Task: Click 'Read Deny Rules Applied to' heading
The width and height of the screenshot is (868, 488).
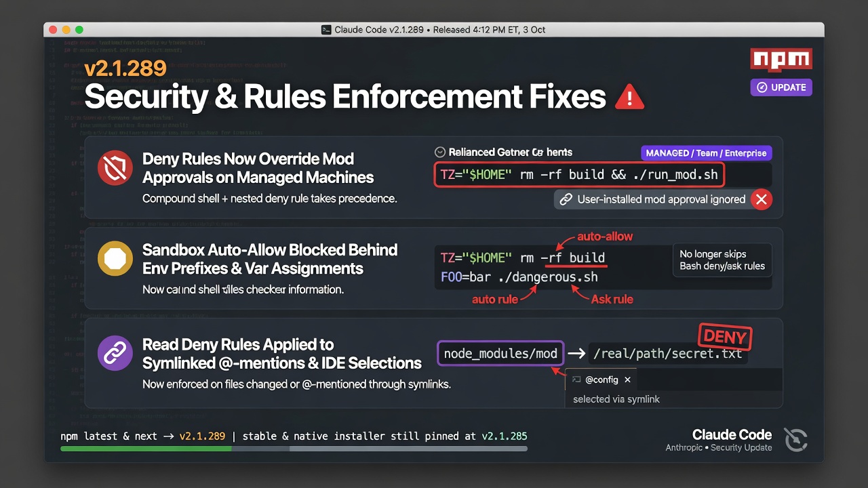Action: point(238,344)
